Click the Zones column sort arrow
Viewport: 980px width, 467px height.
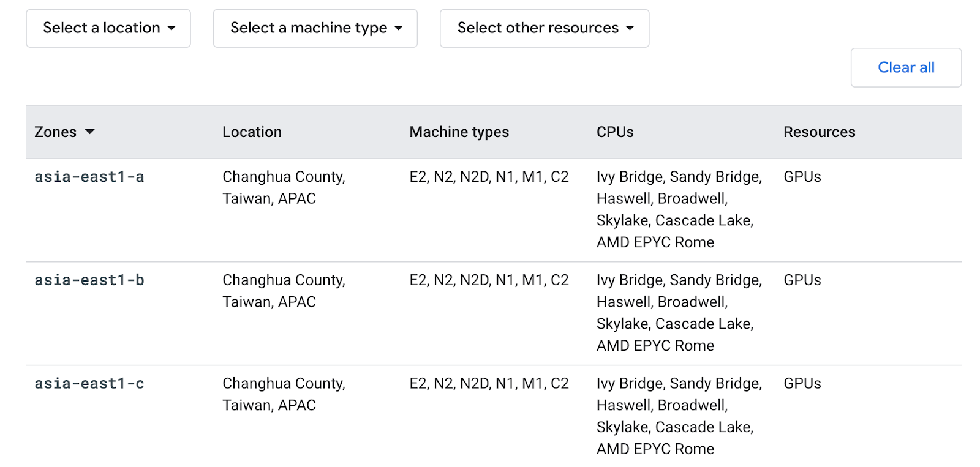coord(90,132)
